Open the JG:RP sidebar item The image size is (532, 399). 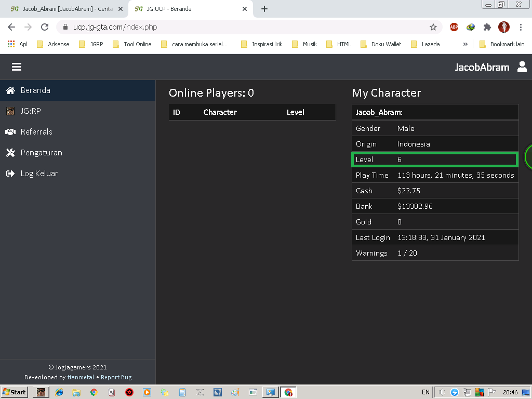tap(78, 111)
